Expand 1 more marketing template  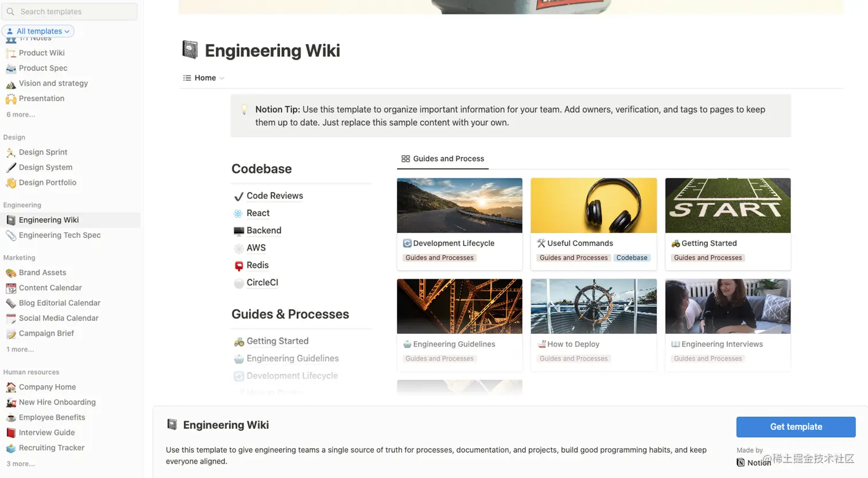[x=20, y=349]
